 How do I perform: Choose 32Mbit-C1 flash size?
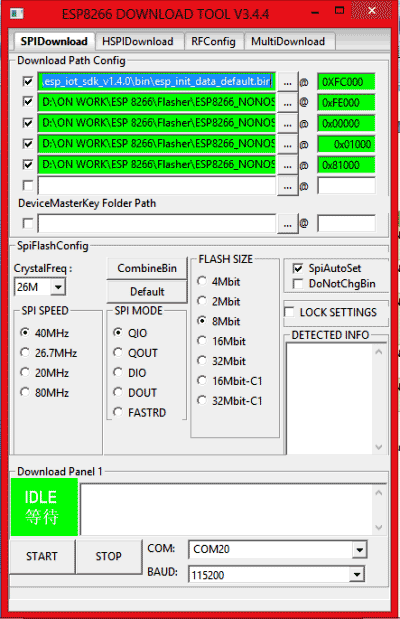(x=230, y=401)
